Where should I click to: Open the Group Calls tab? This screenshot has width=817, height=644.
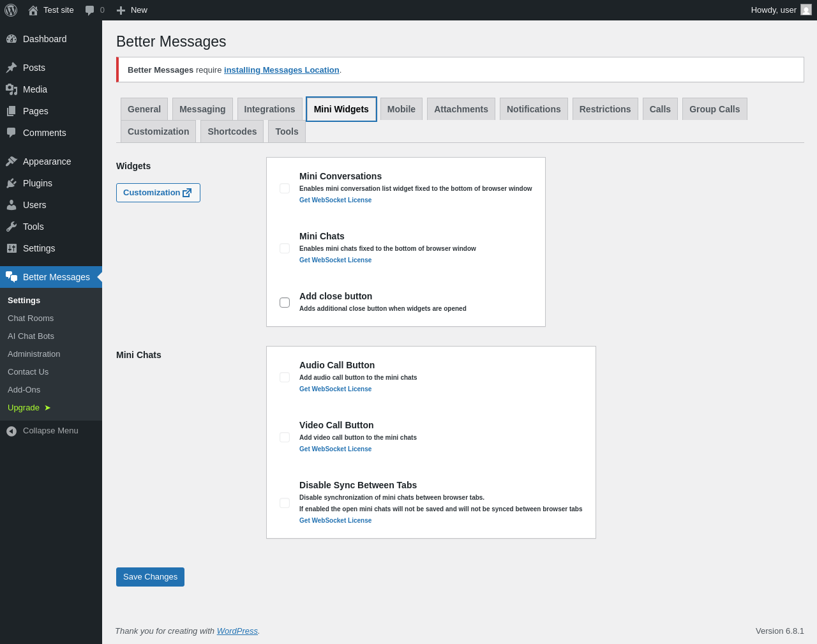tap(714, 109)
